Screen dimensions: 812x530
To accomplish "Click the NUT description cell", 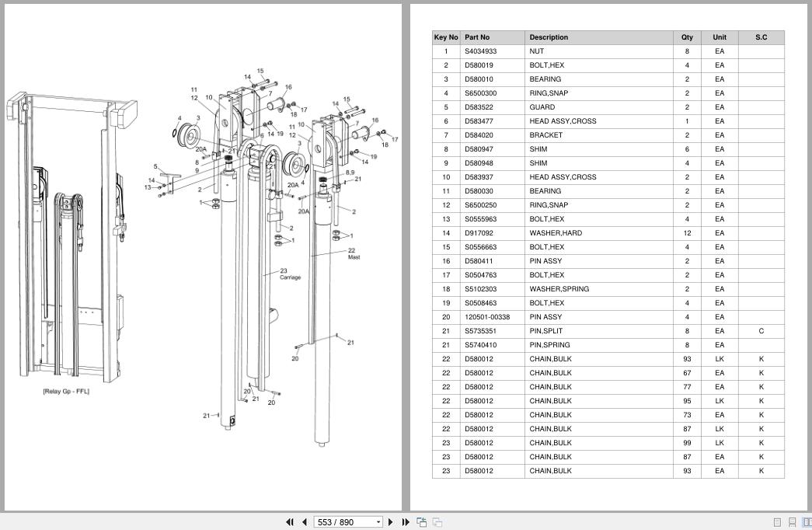I will click(x=598, y=51).
